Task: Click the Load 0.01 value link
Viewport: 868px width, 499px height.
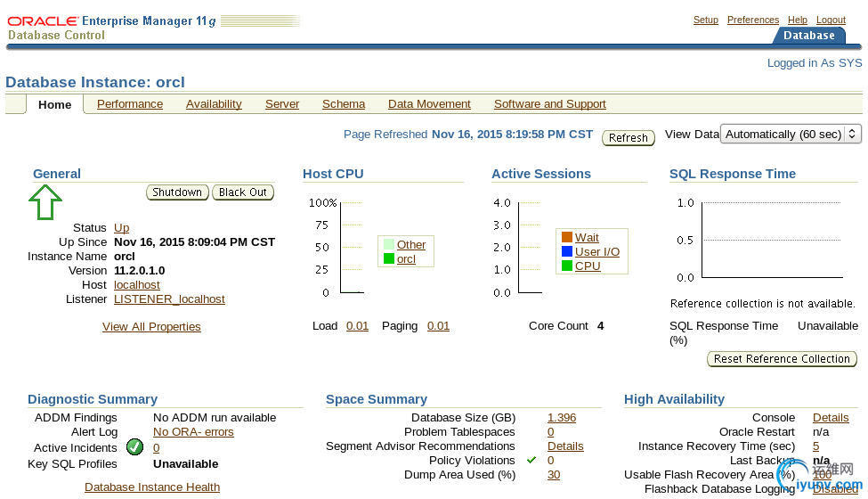Action: click(357, 325)
